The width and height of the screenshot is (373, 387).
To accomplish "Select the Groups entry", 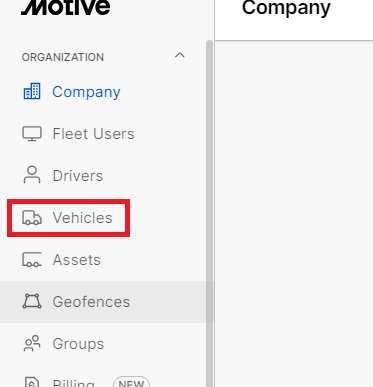I will tap(78, 344).
